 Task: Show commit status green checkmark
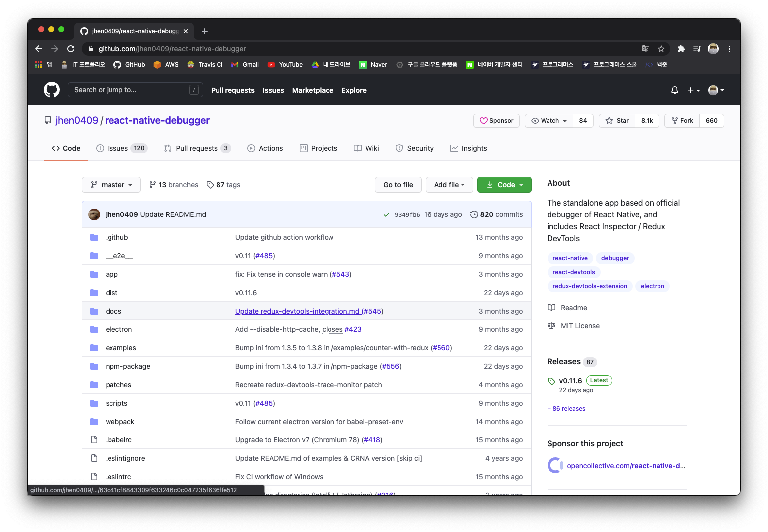(387, 215)
